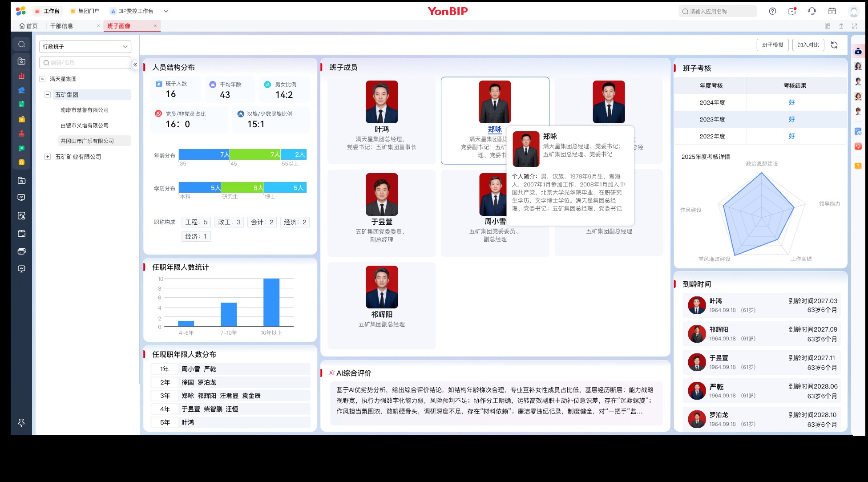The width and height of the screenshot is (868, 482).
Task: Click the pin icon at sidebar bottom
Action: [21, 422]
